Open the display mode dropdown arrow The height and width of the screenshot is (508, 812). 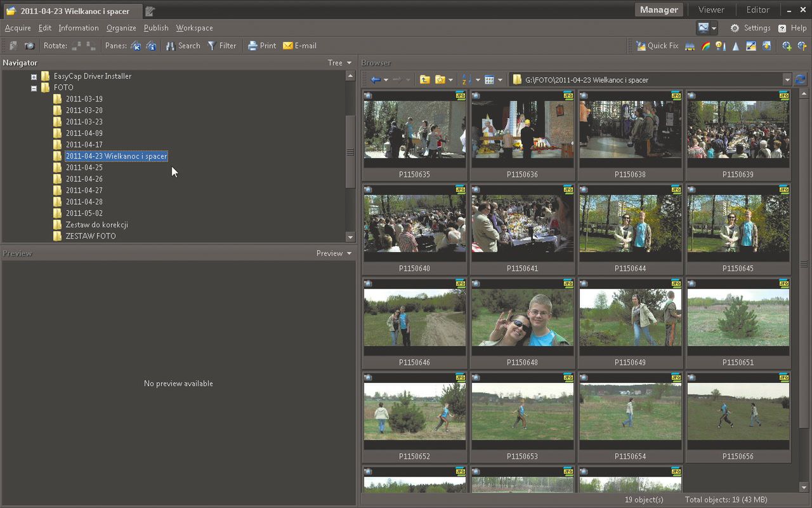(x=714, y=28)
